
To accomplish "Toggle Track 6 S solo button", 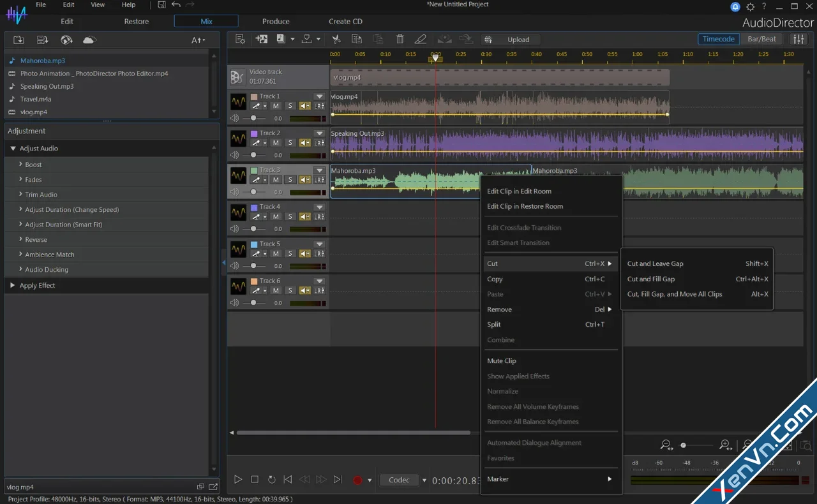I will [x=290, y=291].
